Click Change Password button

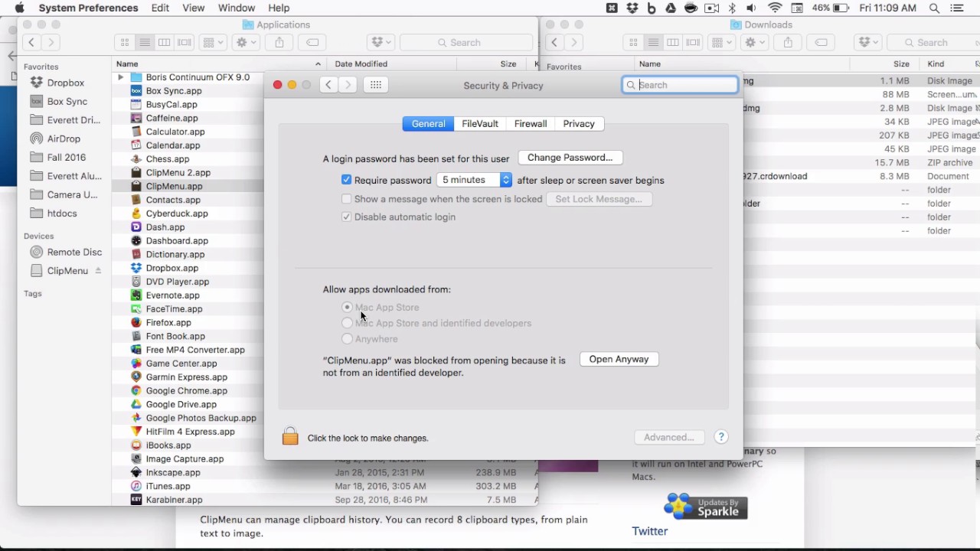570,158
